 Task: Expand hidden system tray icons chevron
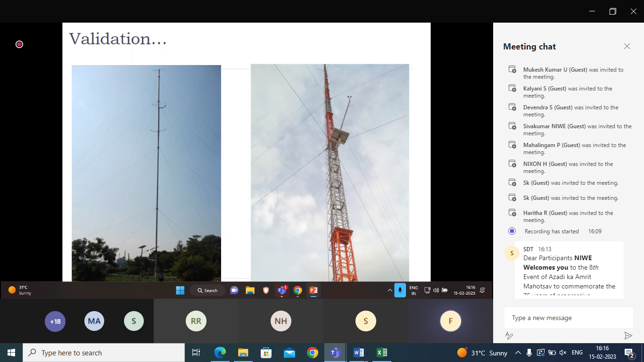(x=518, y=353)
